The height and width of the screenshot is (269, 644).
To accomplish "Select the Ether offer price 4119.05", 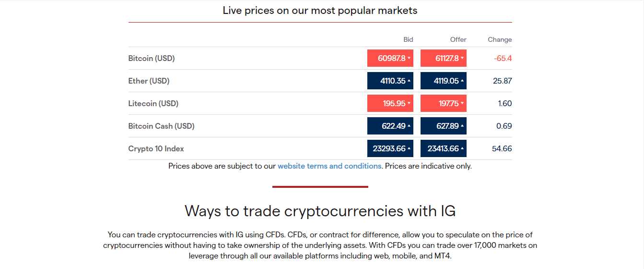I will (x=444, y=81).
